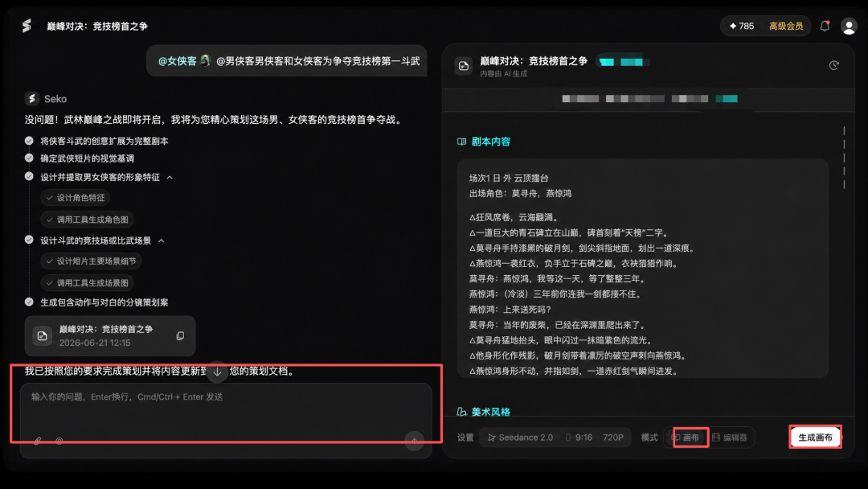Collapse the 设计并提取男女侠客的形象特征 step

(170, 177)
